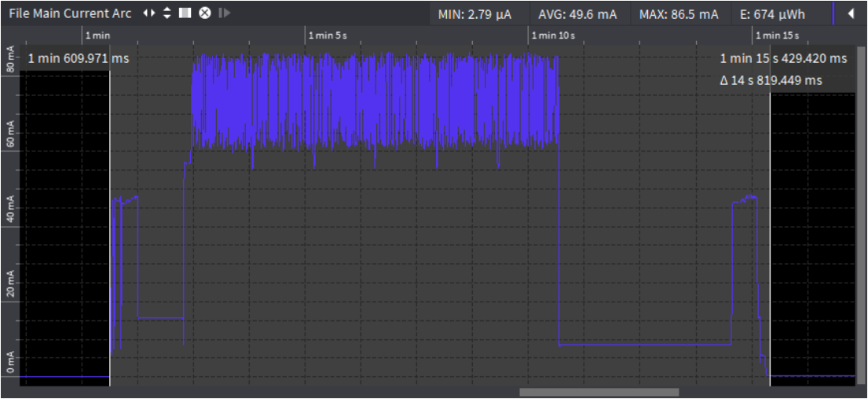The height and width of the screenshot is (399, 868).
Task: Click the AVG: 49.6 mA statistic
Action: [577, 14]
